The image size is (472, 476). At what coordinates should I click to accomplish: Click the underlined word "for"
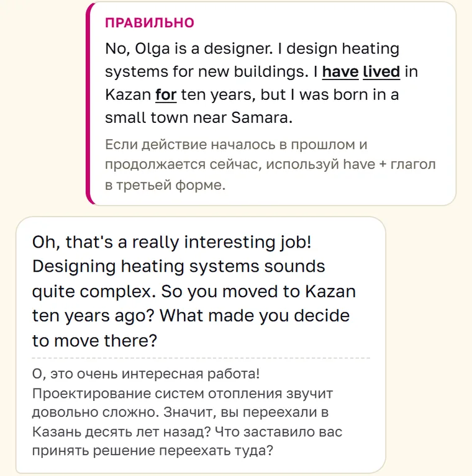pos(166,95)
